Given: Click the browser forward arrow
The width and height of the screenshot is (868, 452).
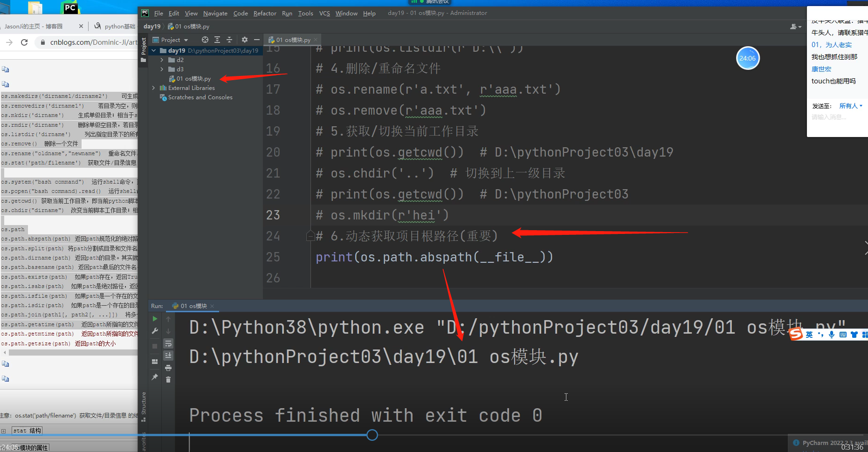Looking at the screenshot, I should coord(9,42).
